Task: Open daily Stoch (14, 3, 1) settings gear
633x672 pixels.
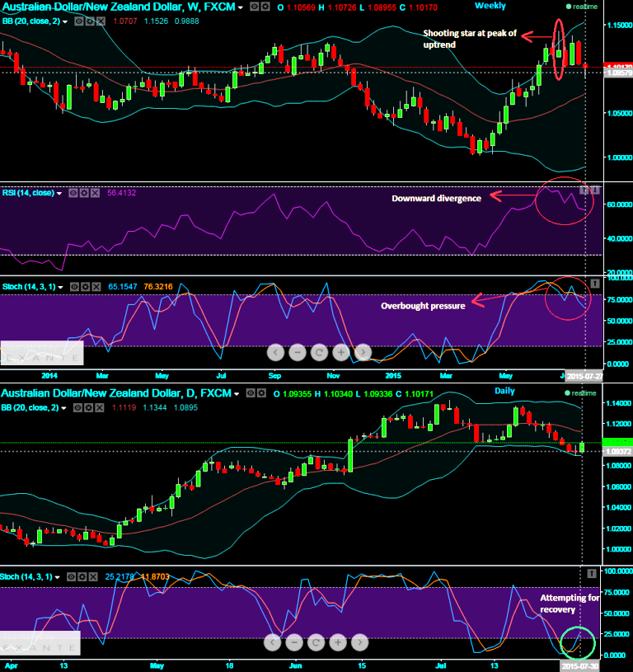Action: tap(82, 577)
